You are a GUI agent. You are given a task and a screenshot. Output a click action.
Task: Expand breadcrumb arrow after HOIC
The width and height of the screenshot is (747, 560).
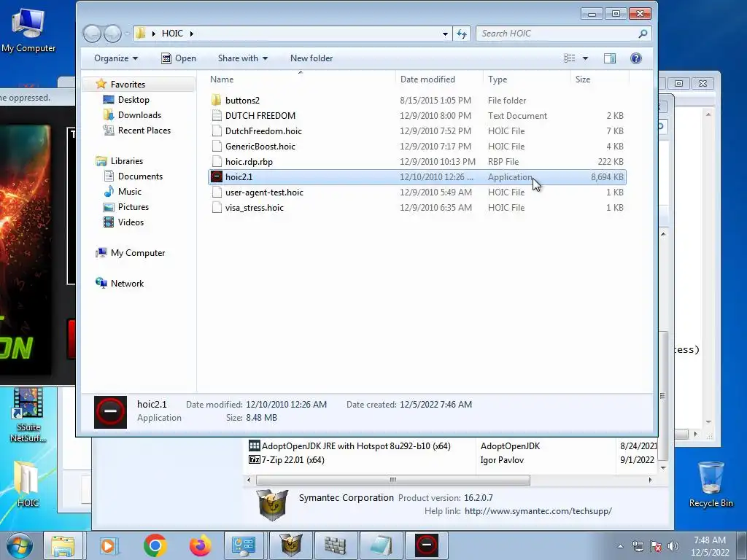click(x=192, y=34)
